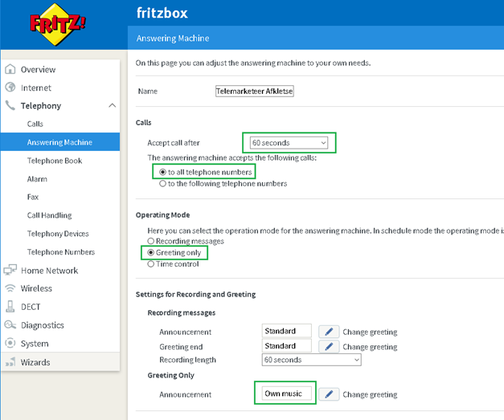Choose Greeting only operating mode
Screen dimensions: 504x420
(x=151, y=253)
